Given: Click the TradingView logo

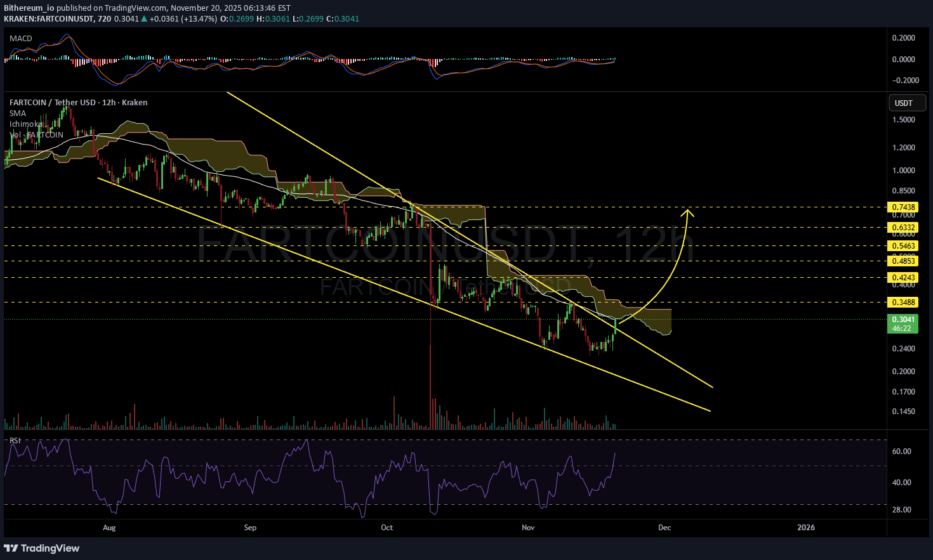Looking at the screenshot, I should tap(43, 548).
